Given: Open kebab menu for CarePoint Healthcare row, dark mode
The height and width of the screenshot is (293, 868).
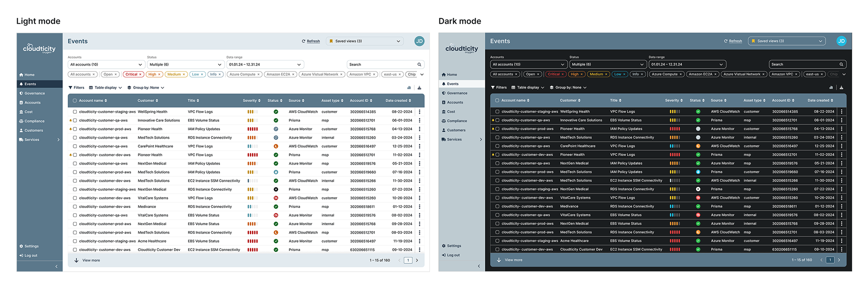Looking at the screenshot, I should point(842,146).
